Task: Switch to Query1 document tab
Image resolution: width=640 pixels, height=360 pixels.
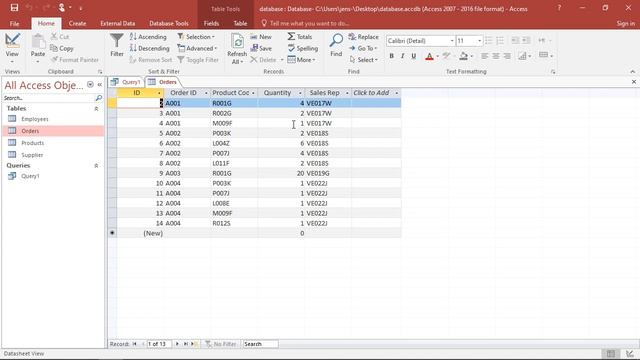Action: tap(126, 82)
